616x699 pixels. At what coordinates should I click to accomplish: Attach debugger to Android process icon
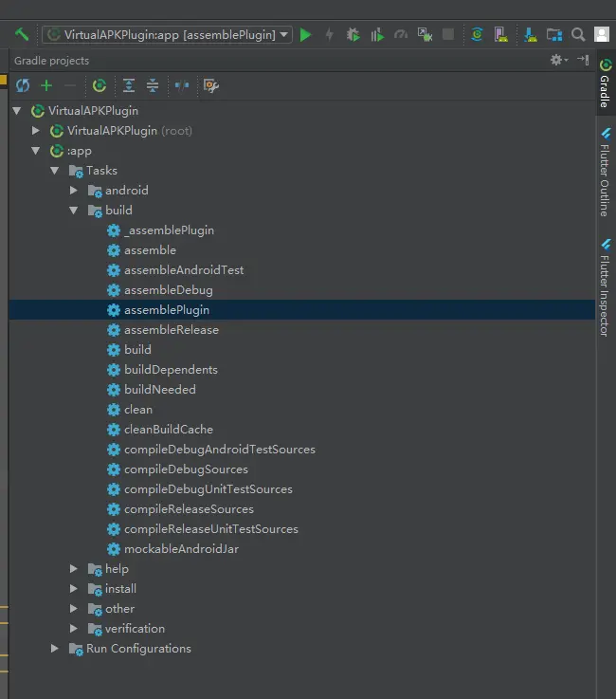point(425,35)
